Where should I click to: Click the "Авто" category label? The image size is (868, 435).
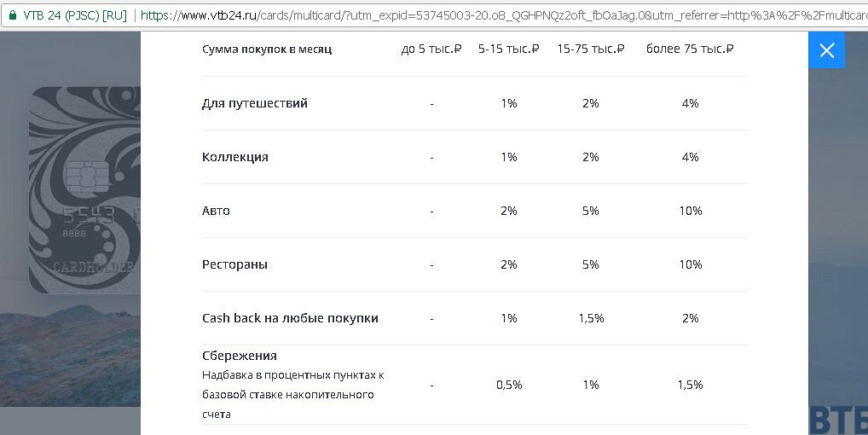coord(216,211)
